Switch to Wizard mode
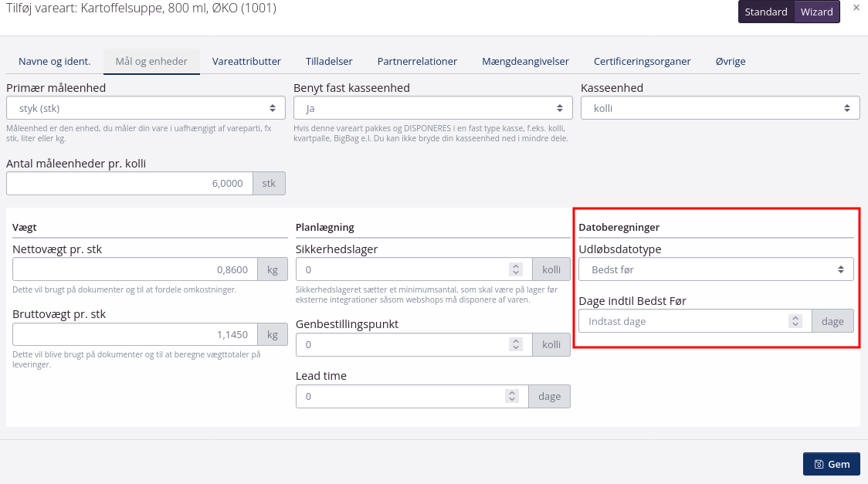Image resolution: width=868 pixels, height=484 pixels. pos(817,12)
